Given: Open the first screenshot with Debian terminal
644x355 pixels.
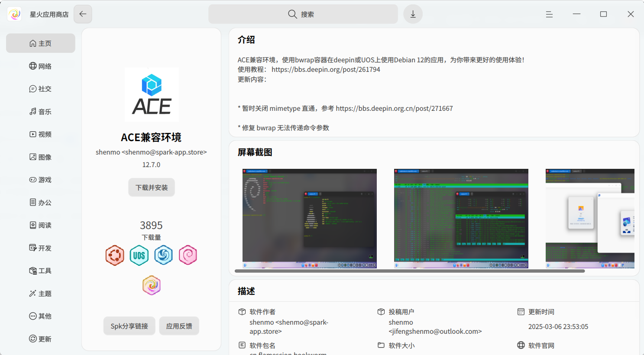Looking at the screenshot, I should [310, 219].
